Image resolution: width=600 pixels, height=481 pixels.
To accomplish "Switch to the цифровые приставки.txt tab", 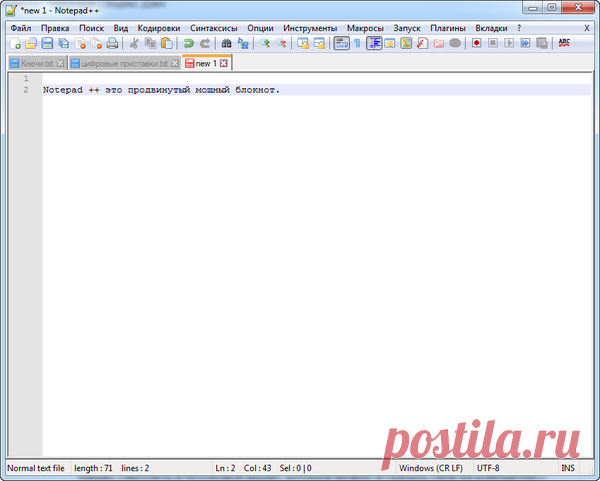I will tap(124, 64).
